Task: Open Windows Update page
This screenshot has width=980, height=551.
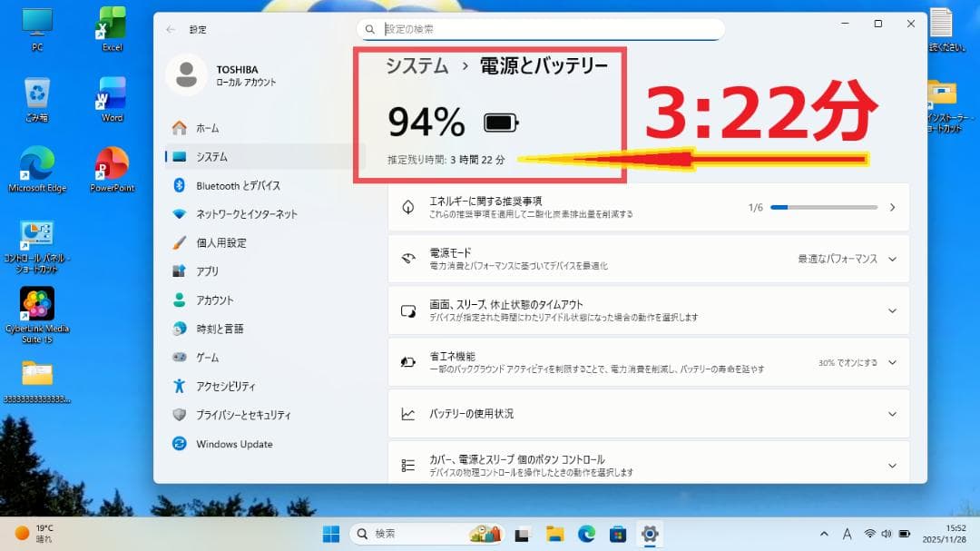Action: [234, 444]
